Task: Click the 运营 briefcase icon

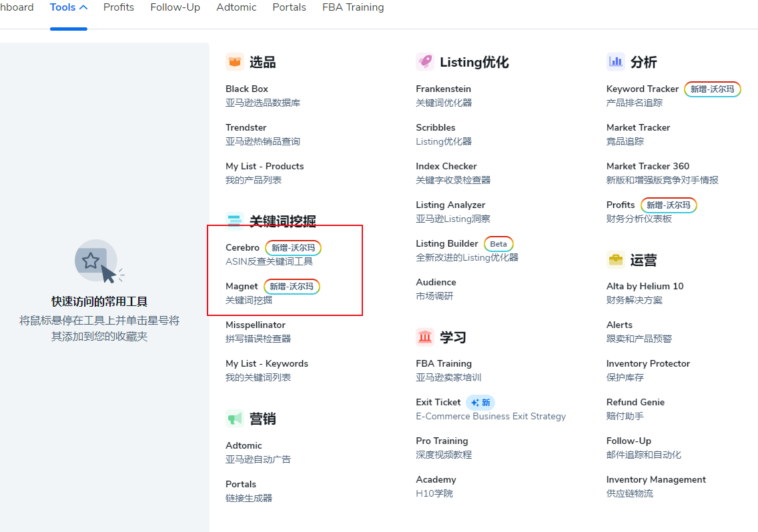Action: tap(615, 259)
